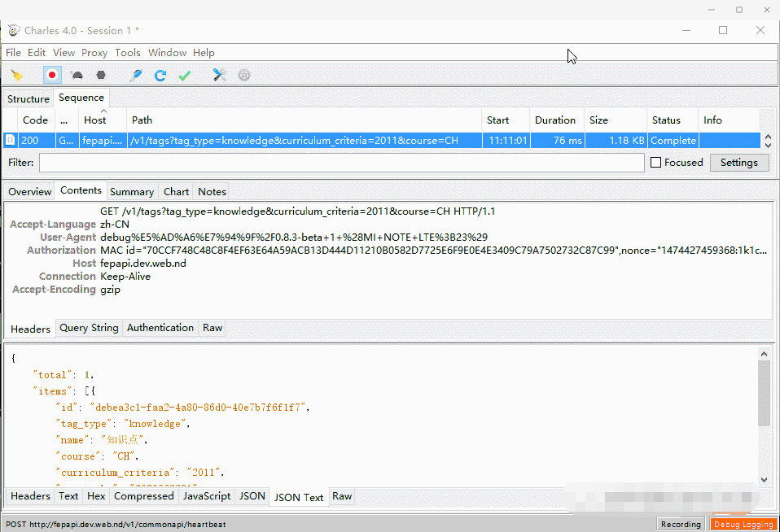Screen dimensions: 780x532
Task: Open Settings with the gray gear icon
Action: (243, 75)
